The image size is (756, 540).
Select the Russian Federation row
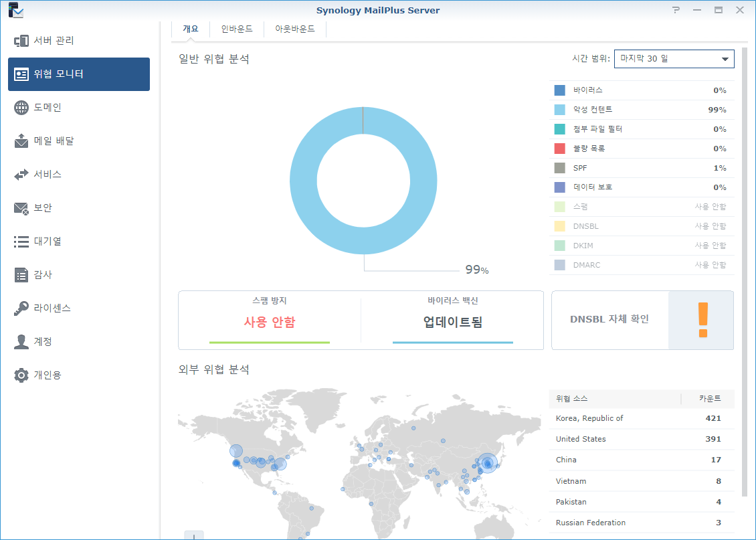pyautogui.click(x=642, y=523)
